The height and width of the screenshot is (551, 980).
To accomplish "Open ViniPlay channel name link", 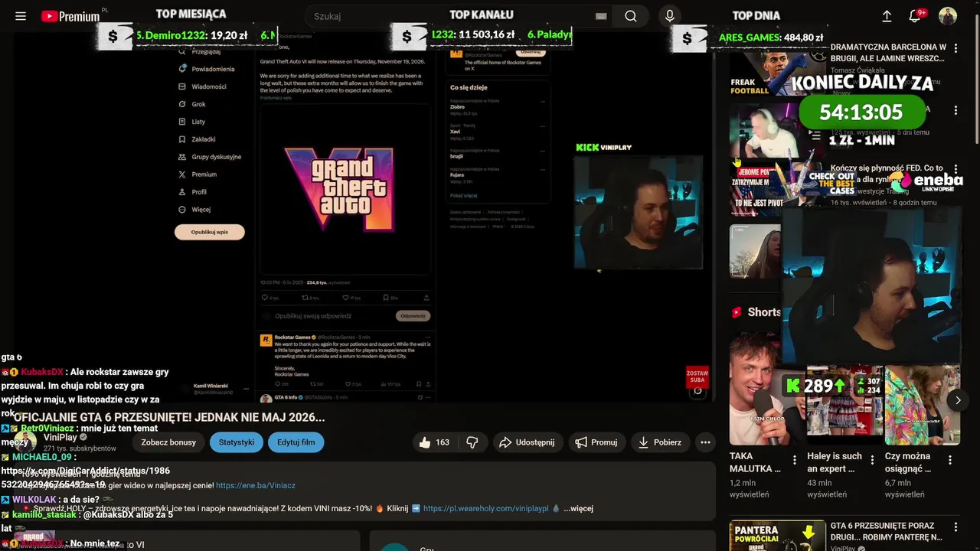I will coord(60,437).
